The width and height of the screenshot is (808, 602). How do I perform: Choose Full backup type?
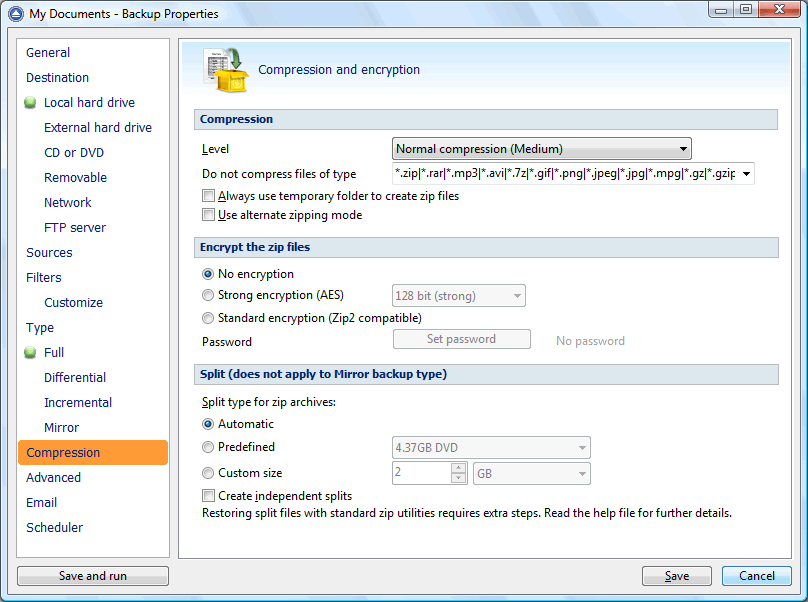point(54,353)
